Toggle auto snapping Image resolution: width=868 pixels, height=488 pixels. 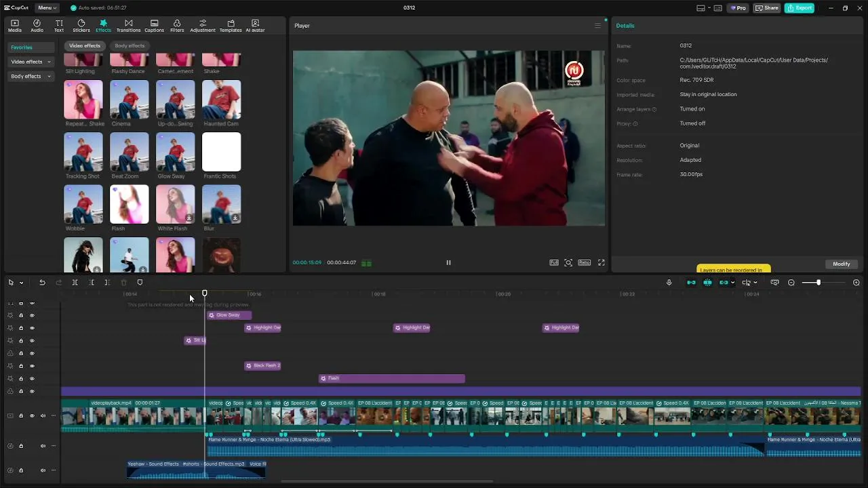tap(707, 283)
